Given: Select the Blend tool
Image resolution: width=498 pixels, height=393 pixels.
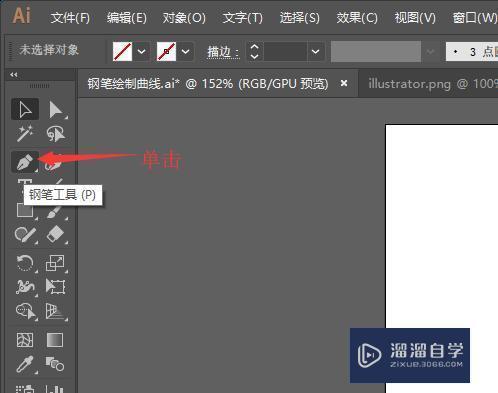Looking at the screenshot, I should click(x=55, y=364).
